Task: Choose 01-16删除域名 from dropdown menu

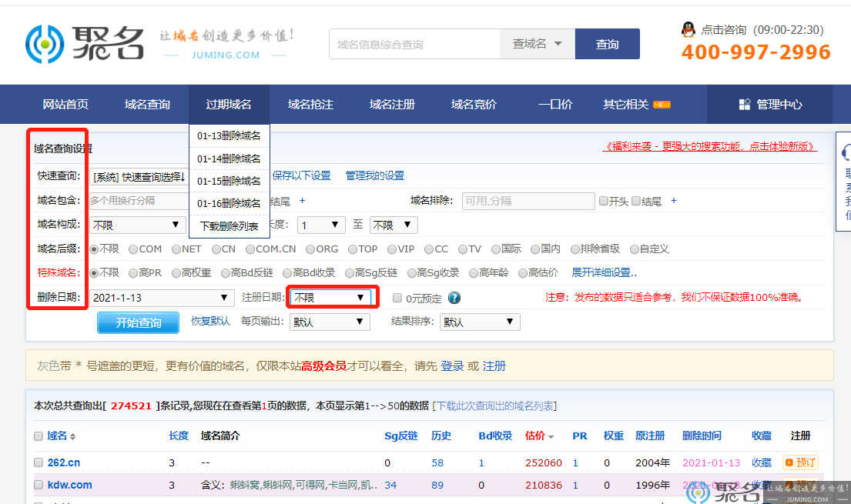Action: point(229,203)
